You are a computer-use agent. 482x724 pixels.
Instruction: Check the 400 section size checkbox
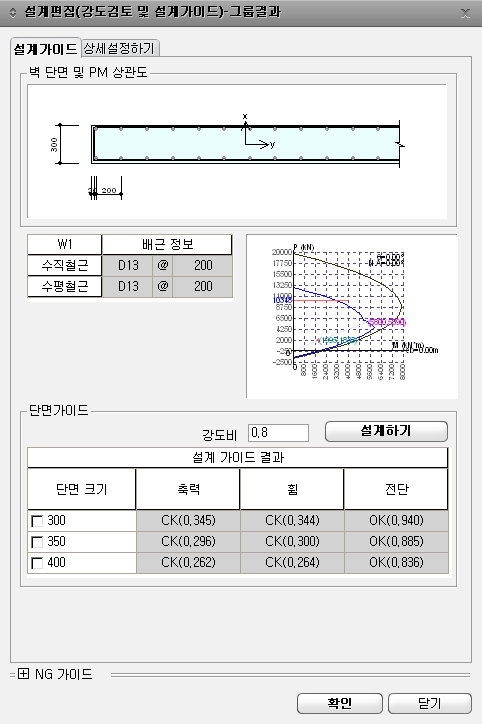coord(37,563)
